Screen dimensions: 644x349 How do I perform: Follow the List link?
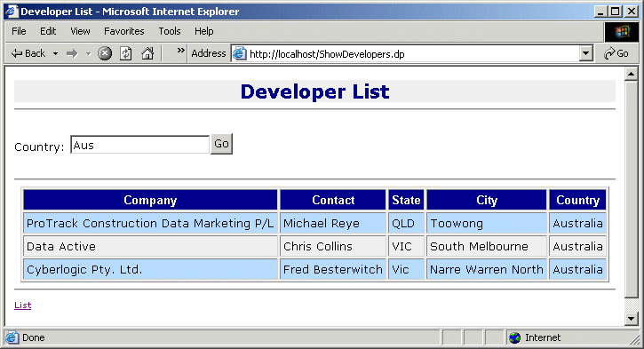tap(22, 305)
